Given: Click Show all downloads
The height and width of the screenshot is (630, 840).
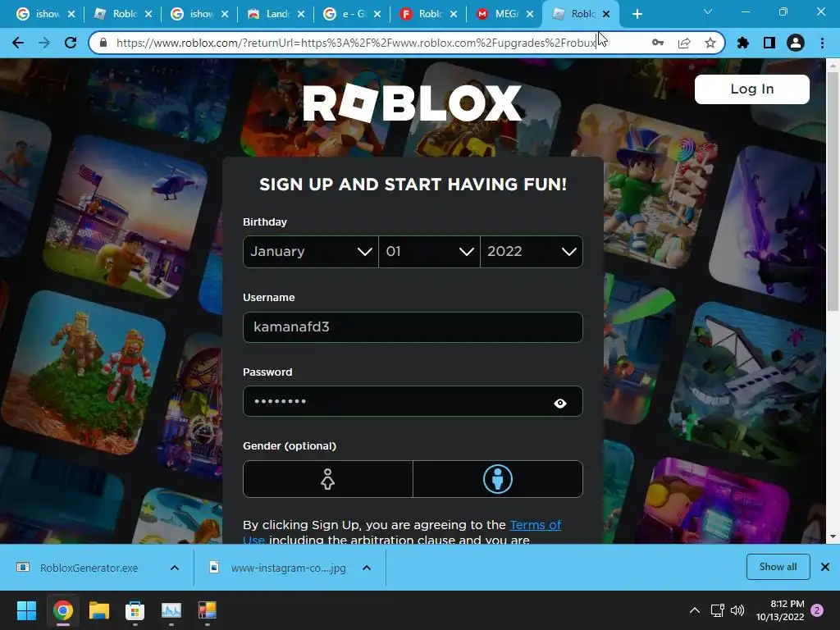Looking at the screenshot, I should pos(778,567).
